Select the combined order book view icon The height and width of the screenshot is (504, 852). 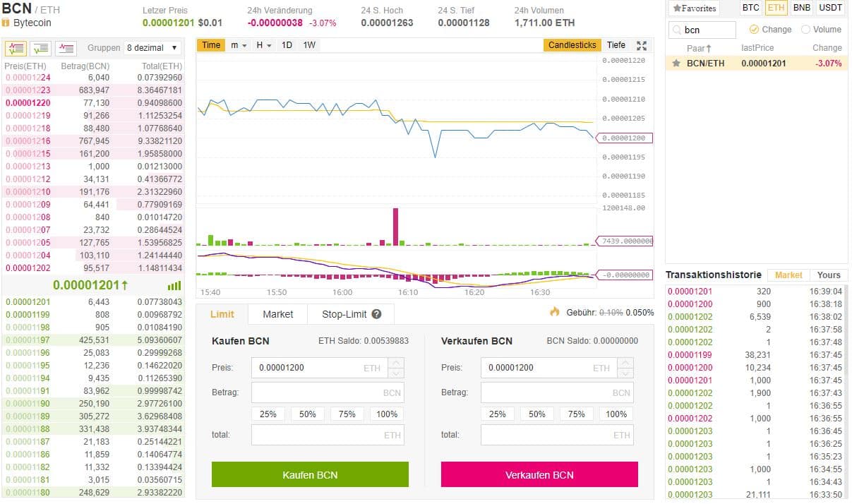(16, 48)
